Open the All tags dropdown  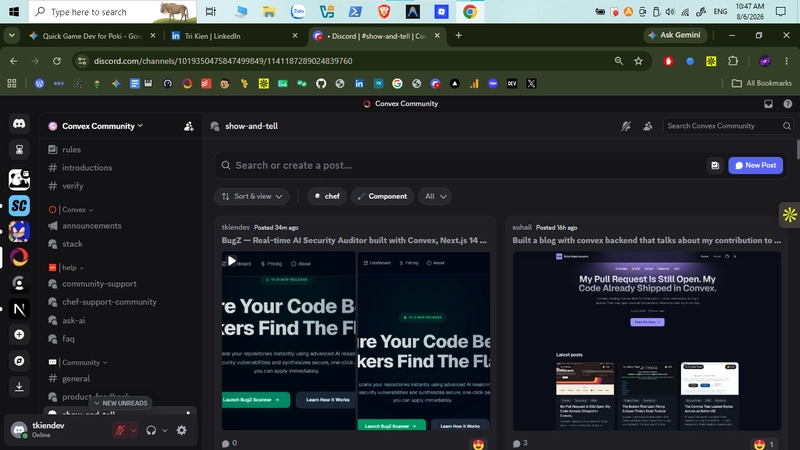coord(435,196)
